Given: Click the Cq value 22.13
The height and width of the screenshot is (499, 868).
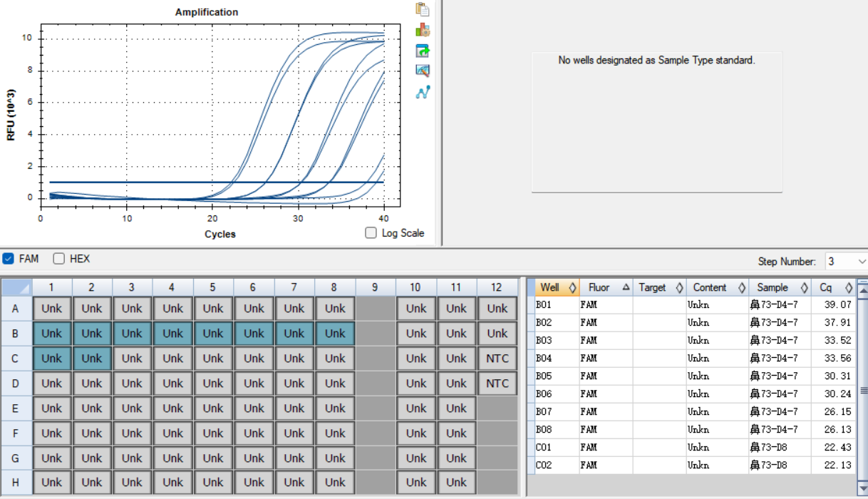Looking at the screenshot, I should coord(837,465).
